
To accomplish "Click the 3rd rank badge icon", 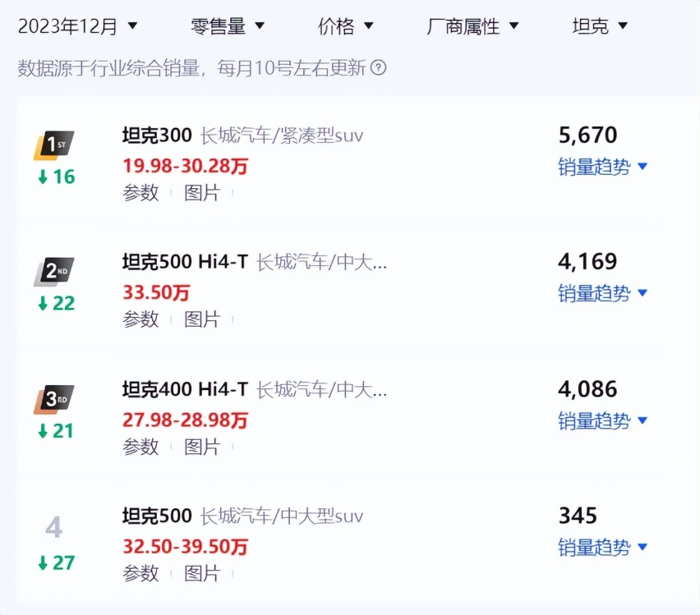I will coord(54,399).
